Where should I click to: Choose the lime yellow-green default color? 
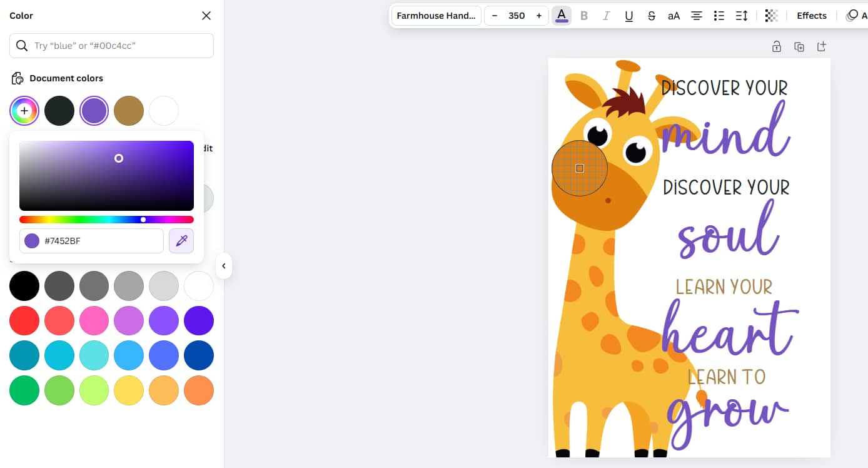pos(94,391)
